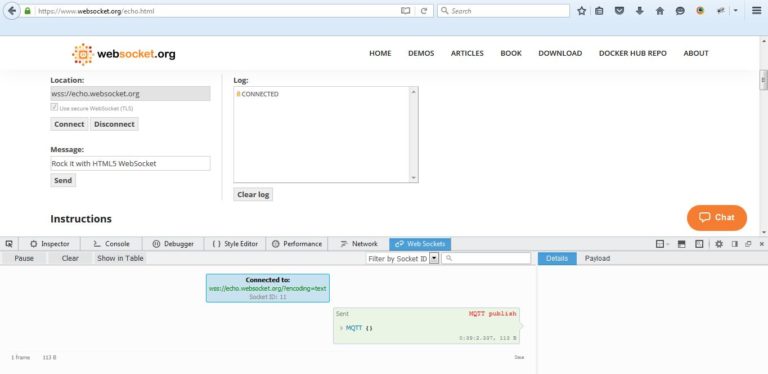This screenshot has width=768, height=374.
Task: Click the devtools frame filter search box
Action: pyautogui.click(x=486, y=258)
